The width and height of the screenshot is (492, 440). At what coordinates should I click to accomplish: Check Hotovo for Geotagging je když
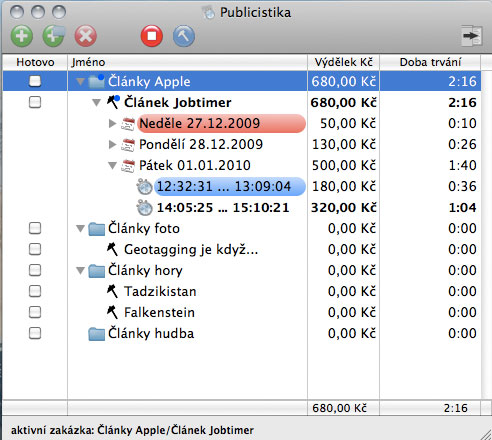click(x=35, y=249)
